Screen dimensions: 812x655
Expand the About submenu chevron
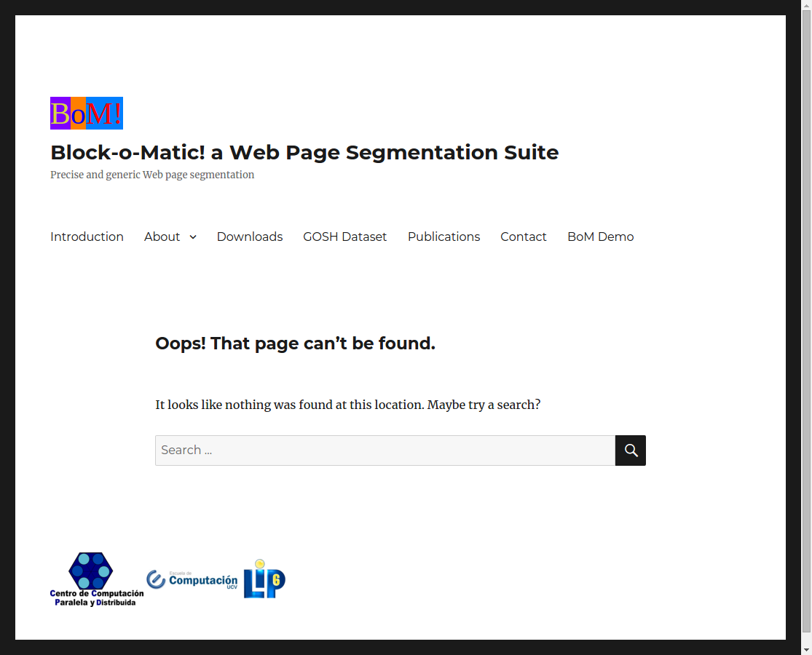coord(192,237)
